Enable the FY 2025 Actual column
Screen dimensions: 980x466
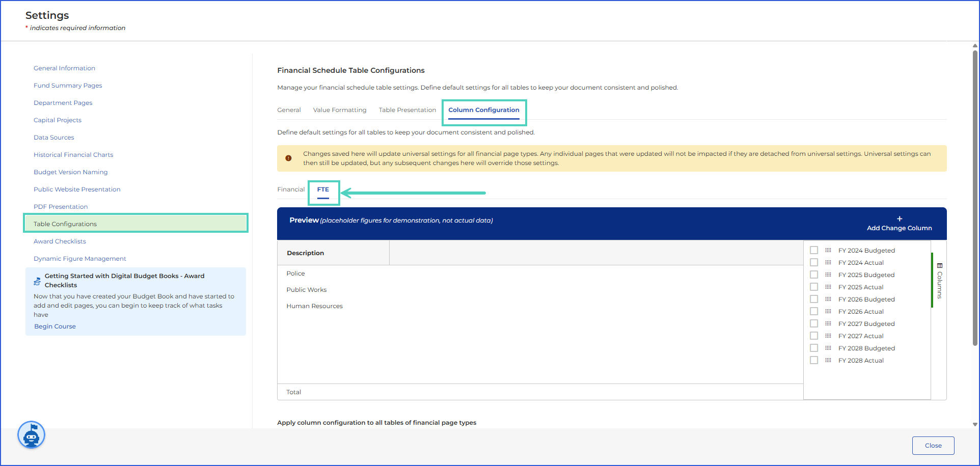coord(814,287)
